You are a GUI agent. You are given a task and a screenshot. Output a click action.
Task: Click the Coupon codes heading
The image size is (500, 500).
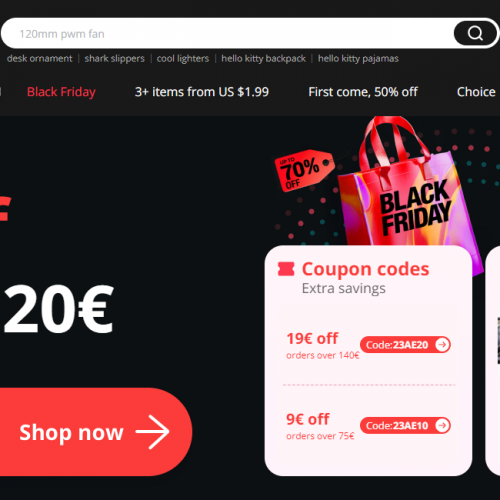(x=365, y=269)
